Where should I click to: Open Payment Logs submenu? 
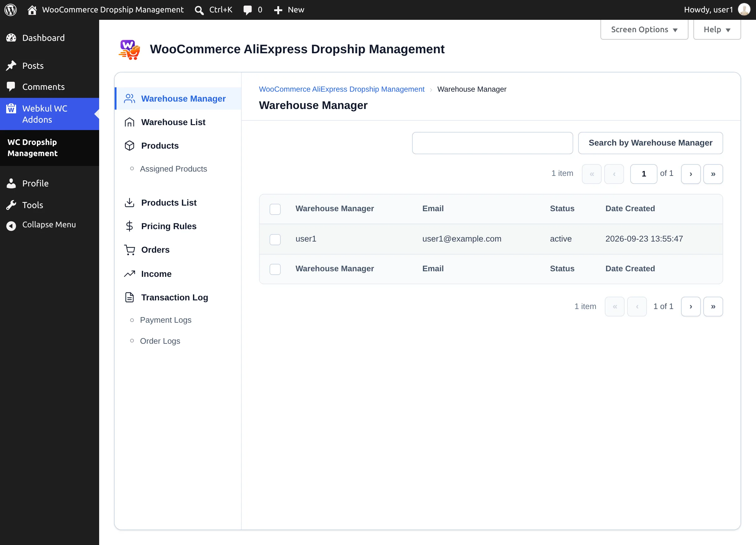point(166,320)
